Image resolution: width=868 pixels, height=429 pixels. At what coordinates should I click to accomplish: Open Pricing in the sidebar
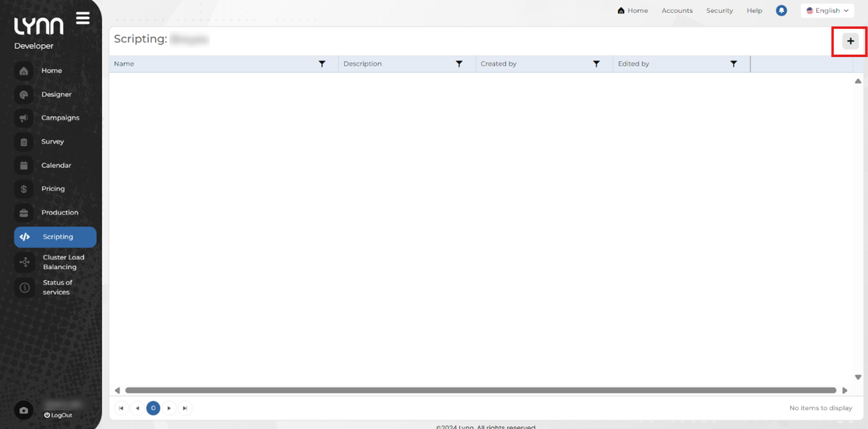pyautogui.click(x=53, y=189)
